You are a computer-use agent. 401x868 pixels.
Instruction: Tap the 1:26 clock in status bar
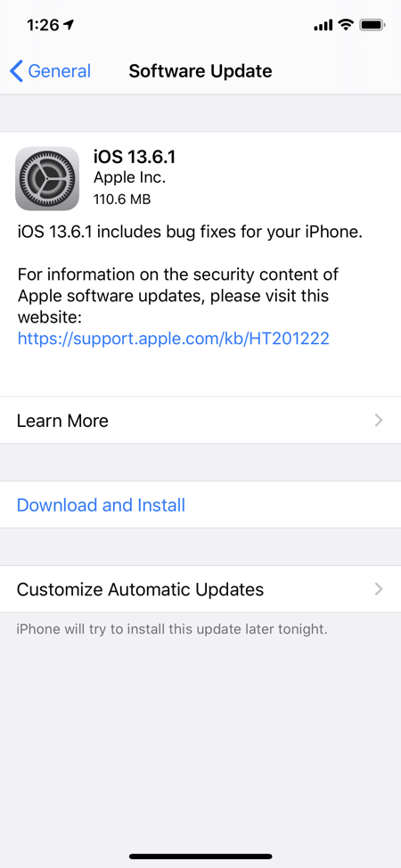pyautogui.click(x=43, y=25)
